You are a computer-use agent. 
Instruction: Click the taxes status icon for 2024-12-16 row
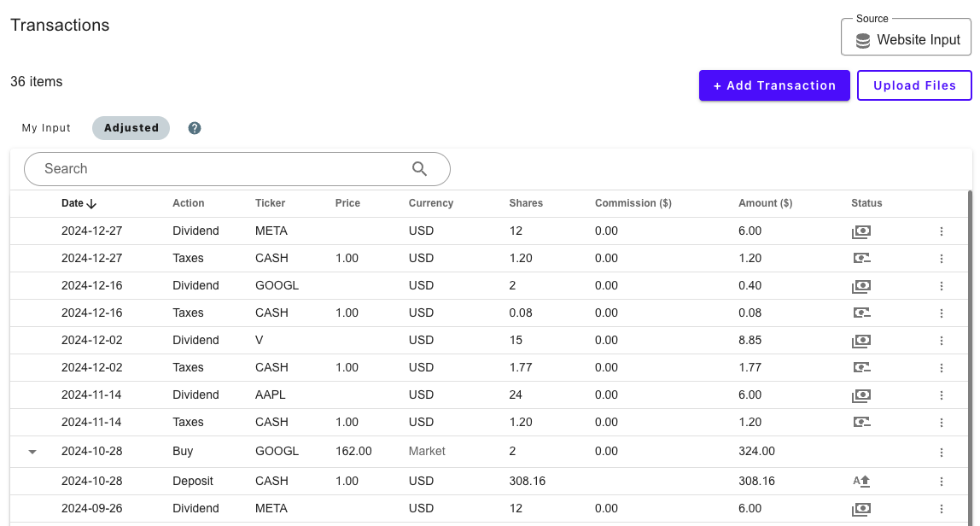pyautogui.click(x=860, y=313)
